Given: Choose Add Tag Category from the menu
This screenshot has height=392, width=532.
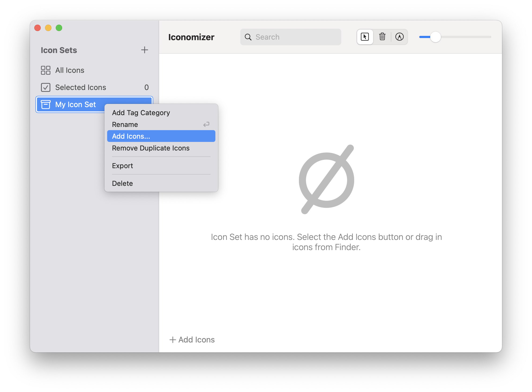Looking at the screenshot, I should click(x=141, y=112).
